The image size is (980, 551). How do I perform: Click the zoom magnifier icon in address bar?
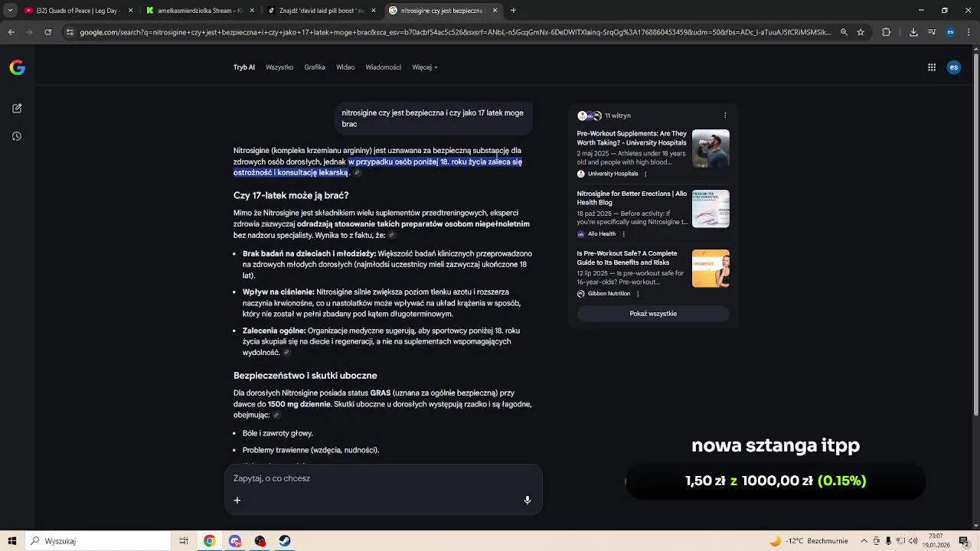tap(844, 32)
